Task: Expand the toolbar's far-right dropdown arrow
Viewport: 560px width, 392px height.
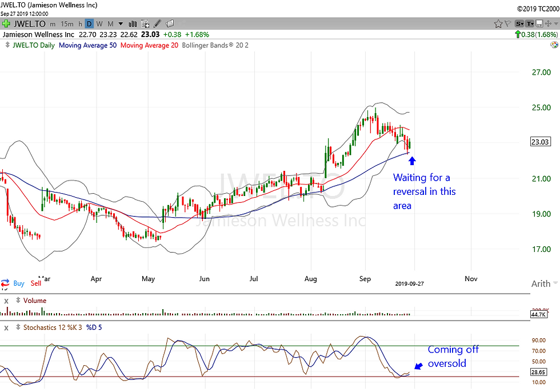Action: tap(556, 24)
